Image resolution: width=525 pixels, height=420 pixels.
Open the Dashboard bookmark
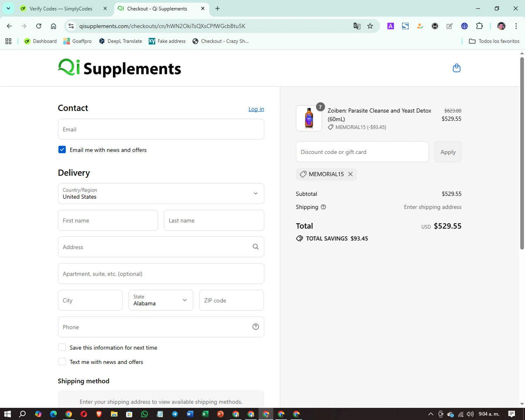click(40, 41)
